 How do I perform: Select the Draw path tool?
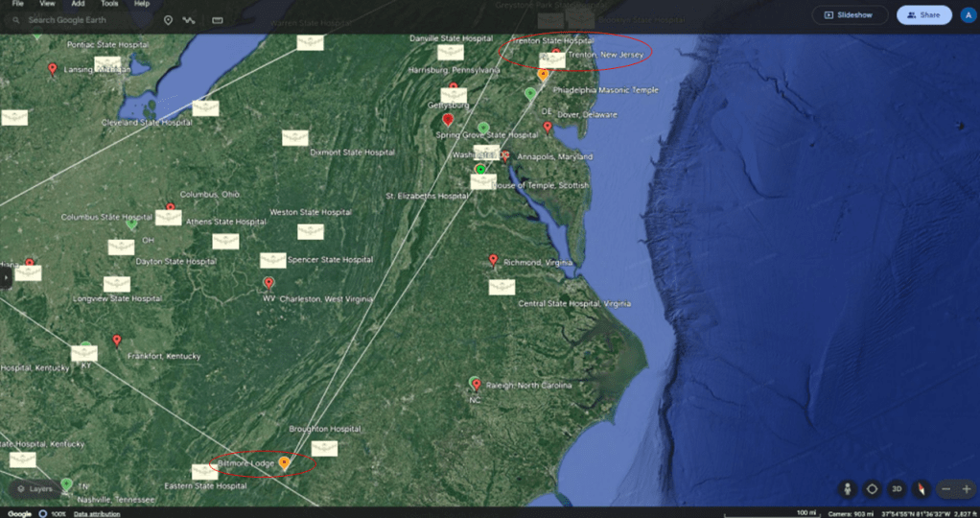tap(191, 19)
